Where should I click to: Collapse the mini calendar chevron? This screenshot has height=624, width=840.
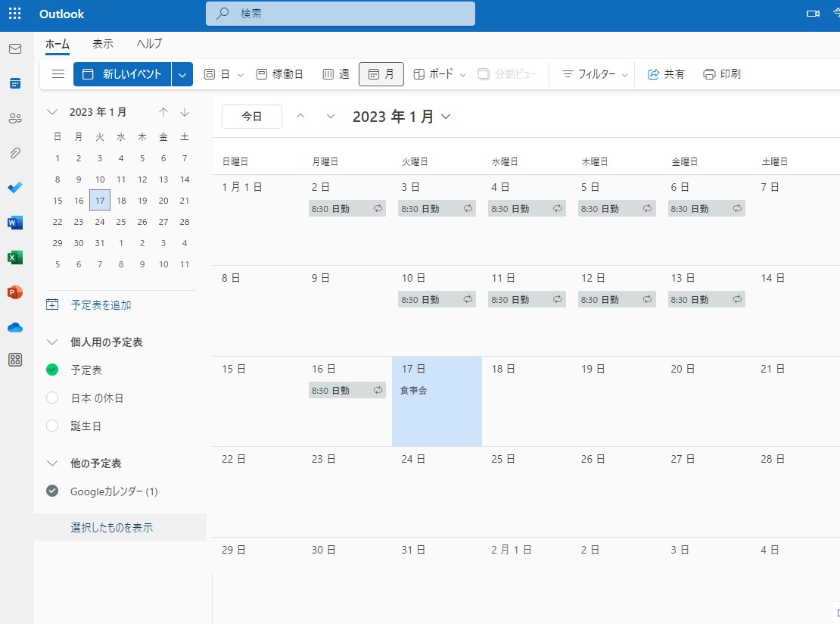coord(52,112)
